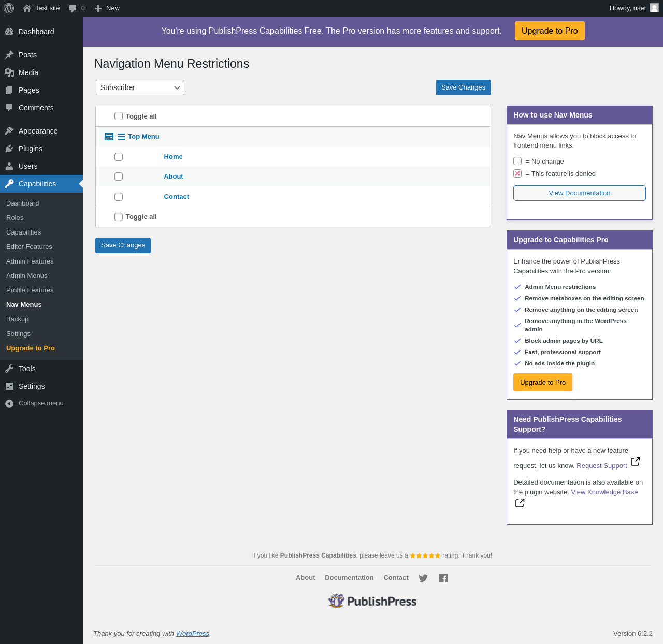The height and width of the screenshot is (644, 663).
Task: Click the Settings sliders icon in sidebar
Action: (x=9, y=386)
